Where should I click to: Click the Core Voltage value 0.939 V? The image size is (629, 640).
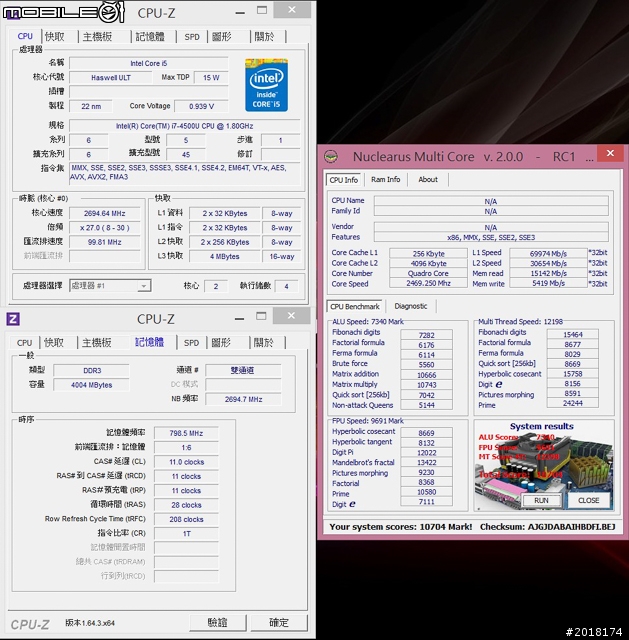click(201, 106)
